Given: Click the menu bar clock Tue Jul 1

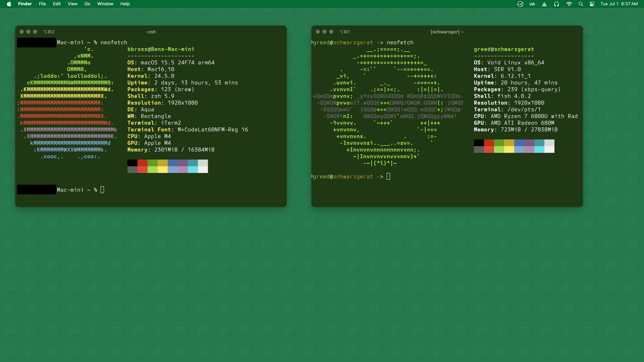Looking at the screenshot, I should coord(619,4).
